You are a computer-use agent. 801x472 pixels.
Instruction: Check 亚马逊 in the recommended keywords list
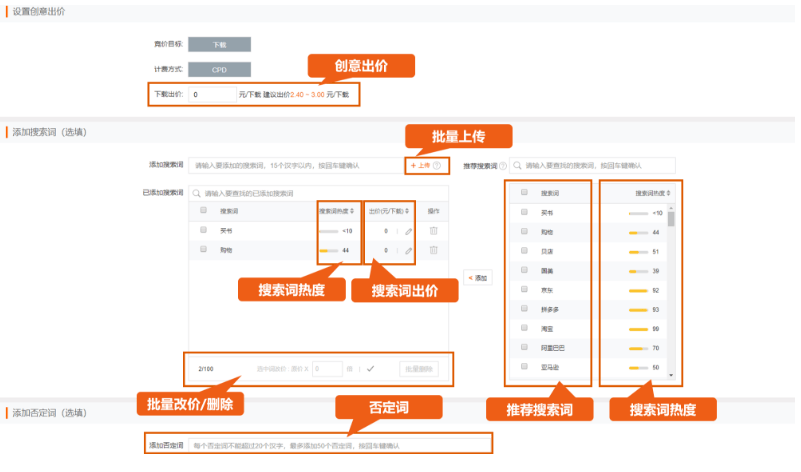[x=524, y=366]
